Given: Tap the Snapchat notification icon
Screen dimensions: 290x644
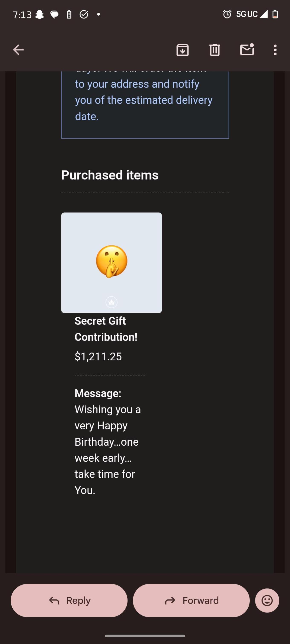Looking at the screenshot, I should (39, 14).
